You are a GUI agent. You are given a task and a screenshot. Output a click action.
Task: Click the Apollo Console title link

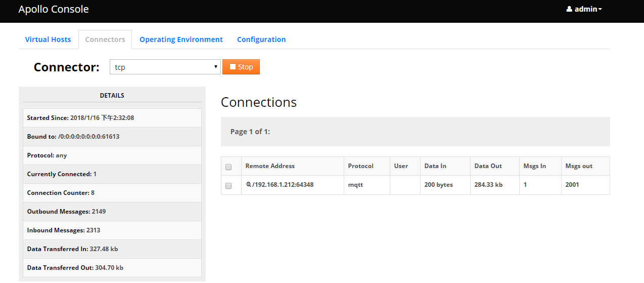point(54,9)
